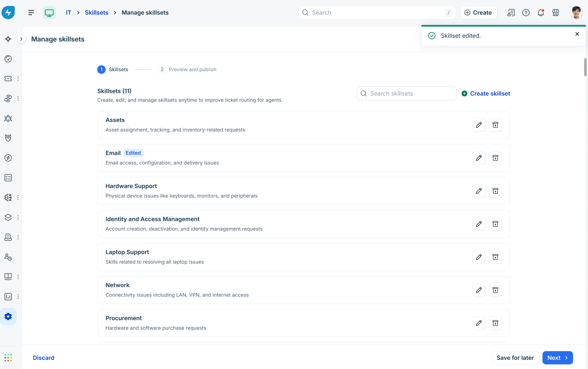Click the Edited badge on Email

pyautogui.click(x=133, y=153)
